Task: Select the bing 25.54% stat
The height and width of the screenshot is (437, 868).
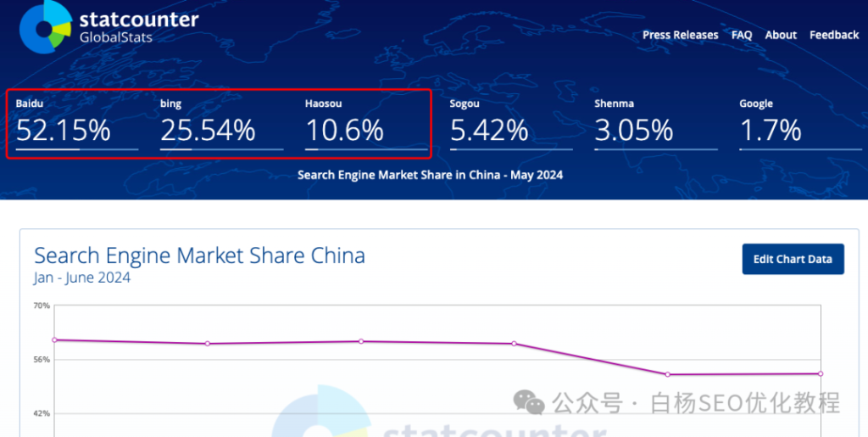Action: pyautogui.click(x=221, y=124)
